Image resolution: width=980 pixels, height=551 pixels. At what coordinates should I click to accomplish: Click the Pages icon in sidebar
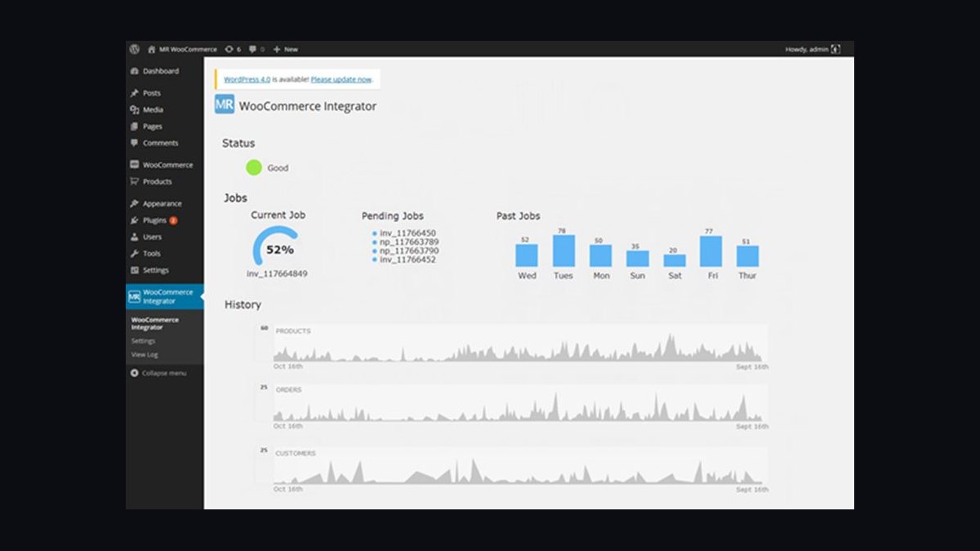[134, 127]
